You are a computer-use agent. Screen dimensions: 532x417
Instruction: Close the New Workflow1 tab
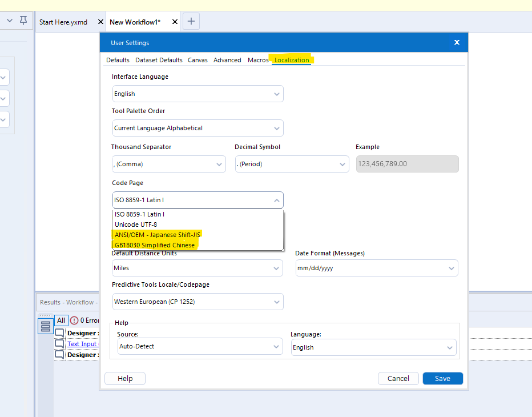174,21
